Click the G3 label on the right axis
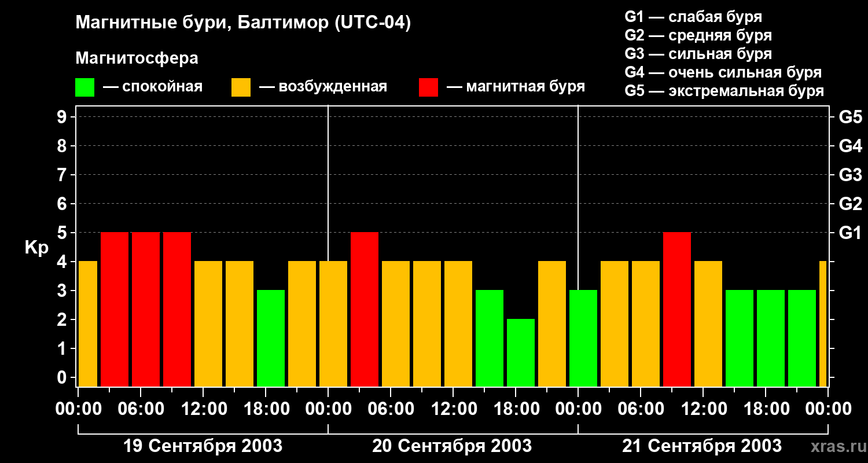868x463 pixels. pos(850,175)
